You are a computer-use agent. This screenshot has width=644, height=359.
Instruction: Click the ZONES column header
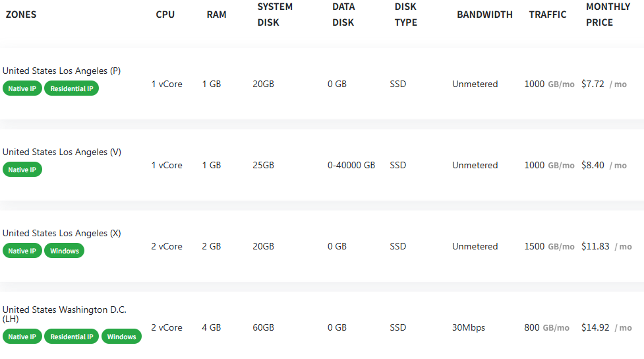21,15
